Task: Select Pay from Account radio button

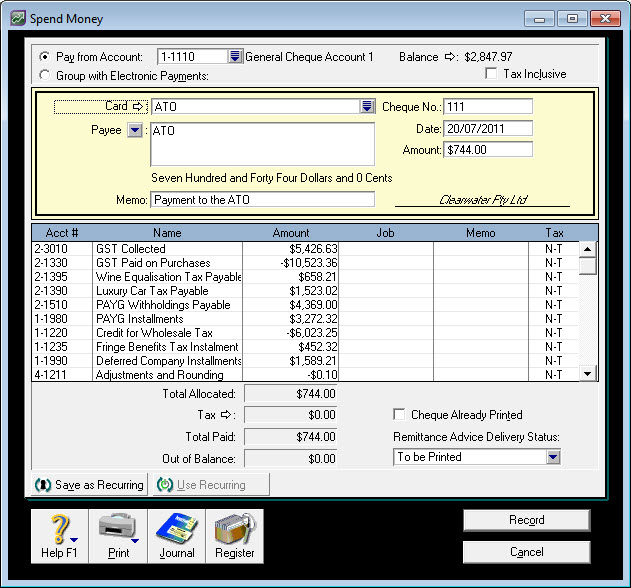Action: tap(44, 57)
